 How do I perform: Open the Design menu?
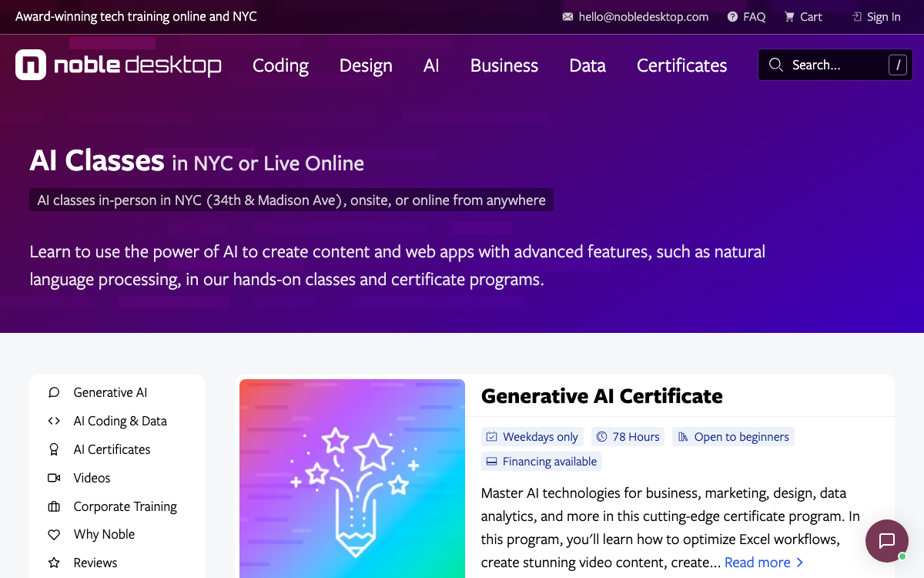point(366,66)
